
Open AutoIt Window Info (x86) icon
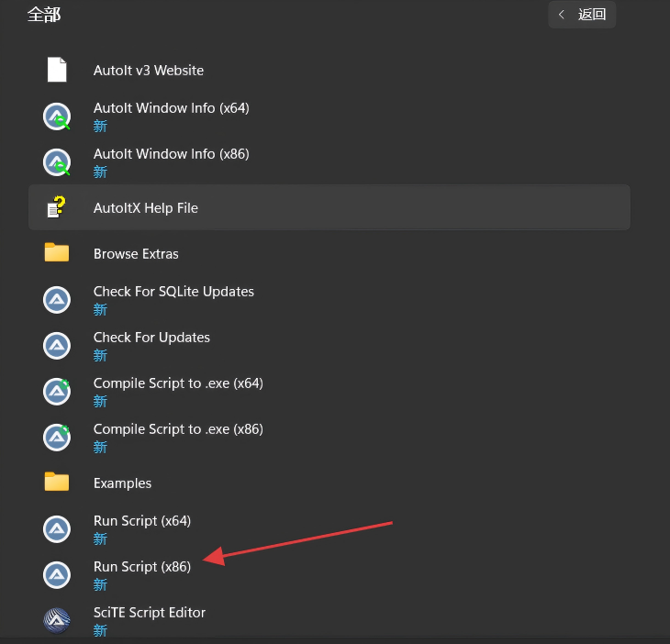point(57,162)
